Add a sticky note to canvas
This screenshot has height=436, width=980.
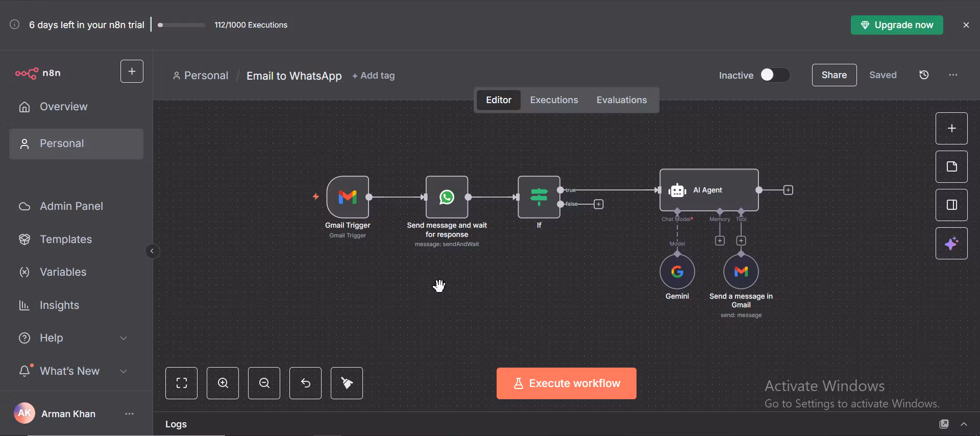[951, 166]
